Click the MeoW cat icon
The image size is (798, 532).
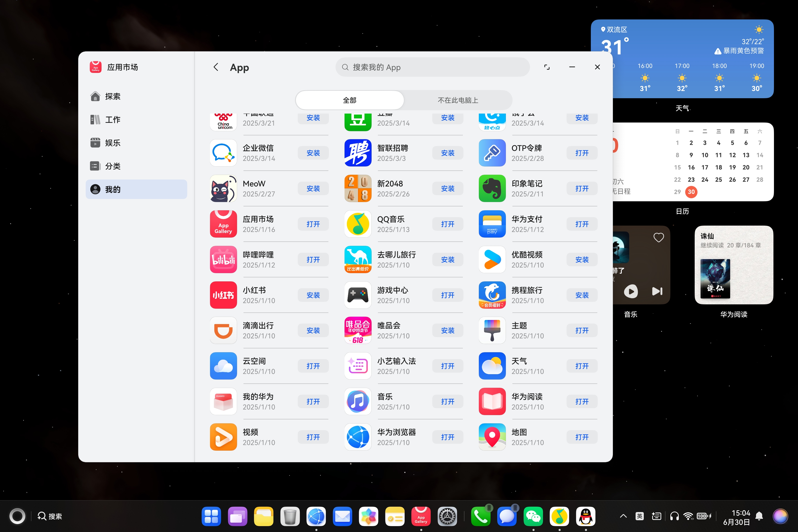(x=223, y=188)
